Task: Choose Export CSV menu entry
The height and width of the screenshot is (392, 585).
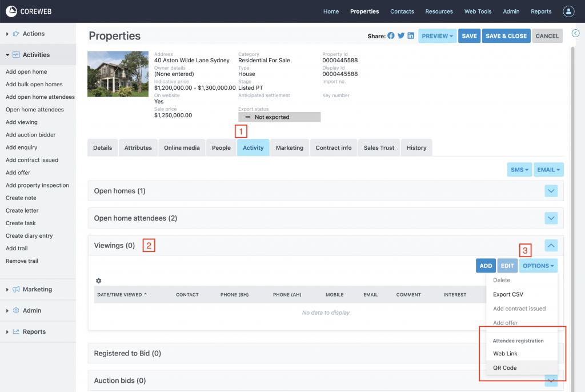Action: point(508,294)
